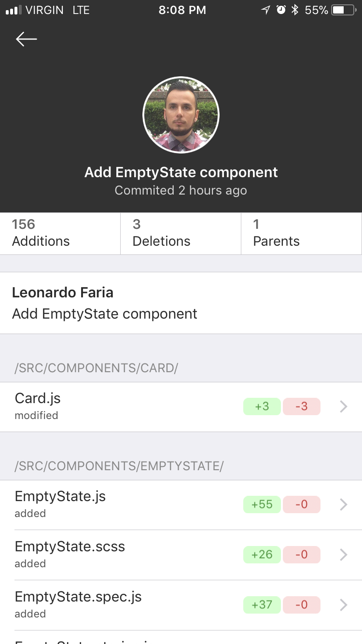362x644 pixels.
Task: Expand EmptyState.spec.js using its chevron arrow
Action: [344, 604]
